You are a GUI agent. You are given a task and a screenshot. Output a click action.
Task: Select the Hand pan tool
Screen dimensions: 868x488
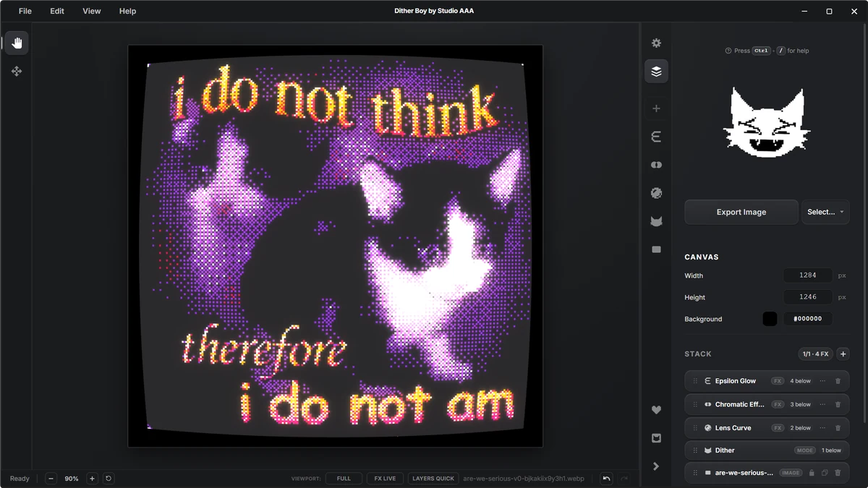click(17, 43)
